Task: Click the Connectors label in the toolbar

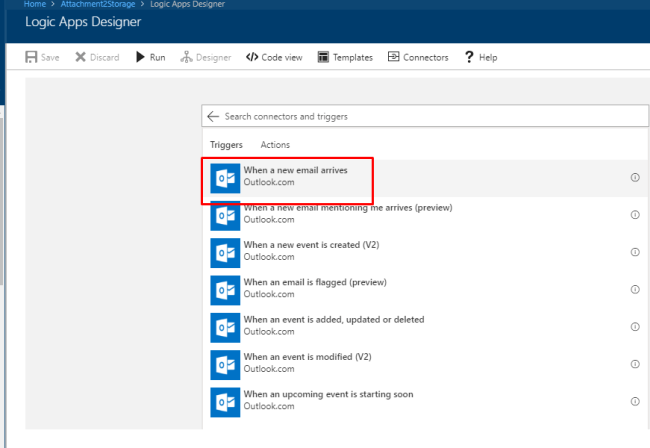Action: [426, 58]
